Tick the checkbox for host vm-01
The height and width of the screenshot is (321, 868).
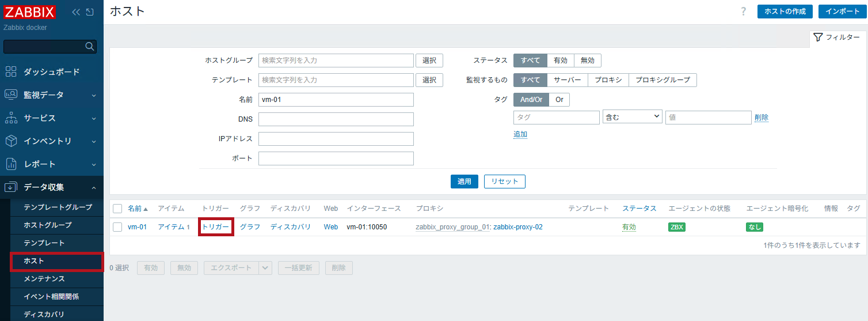[x=117, y=227]
